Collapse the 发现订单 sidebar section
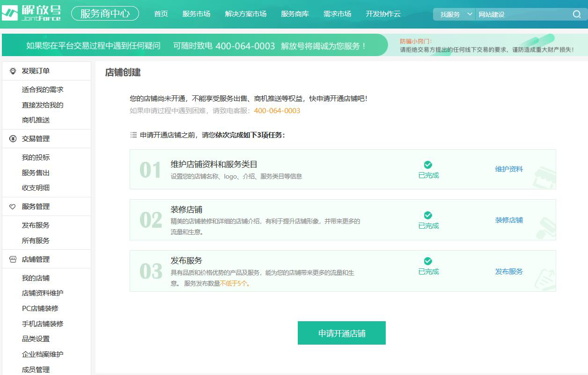588x375 pixels. [36, 71]
